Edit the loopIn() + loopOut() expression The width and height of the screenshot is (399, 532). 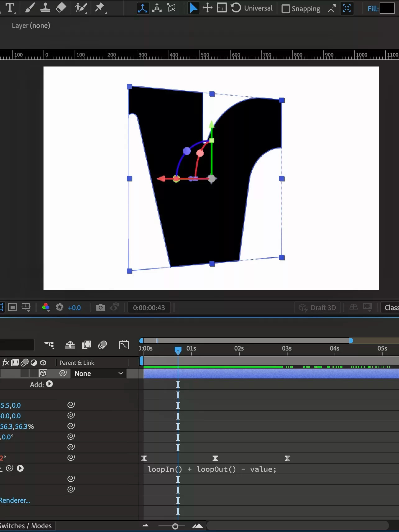tap(212, 469)
